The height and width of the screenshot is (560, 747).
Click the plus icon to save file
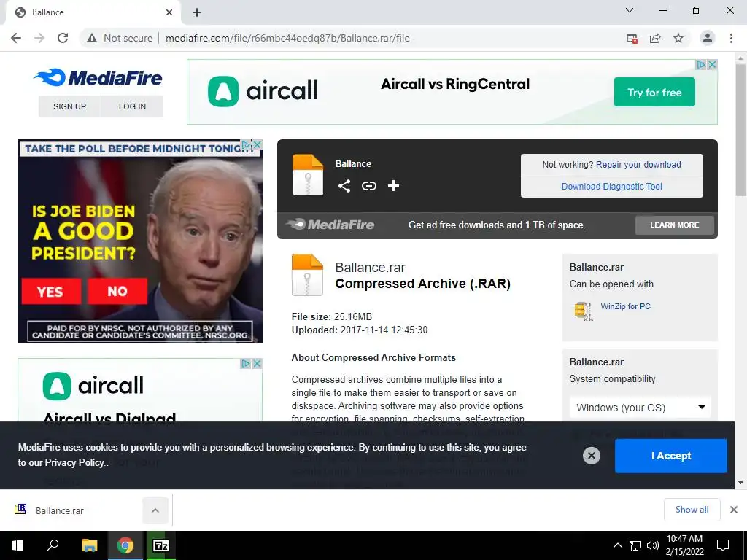pos(393,186)
